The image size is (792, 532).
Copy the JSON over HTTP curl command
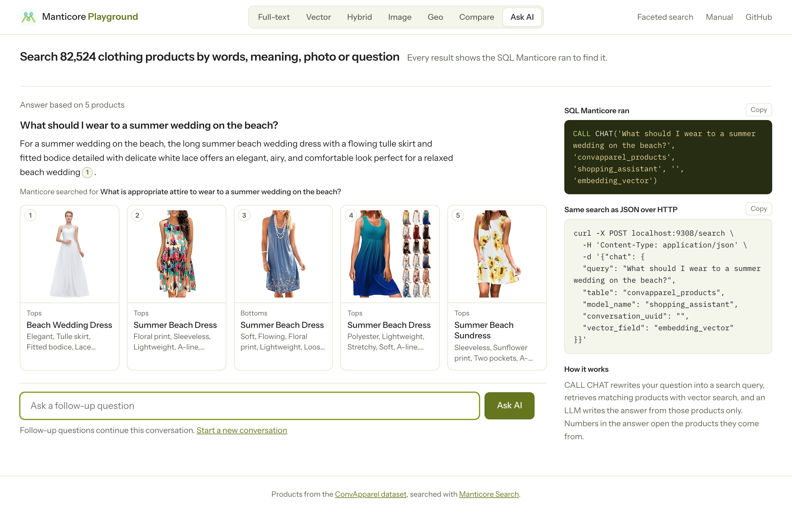pos(758,209)
